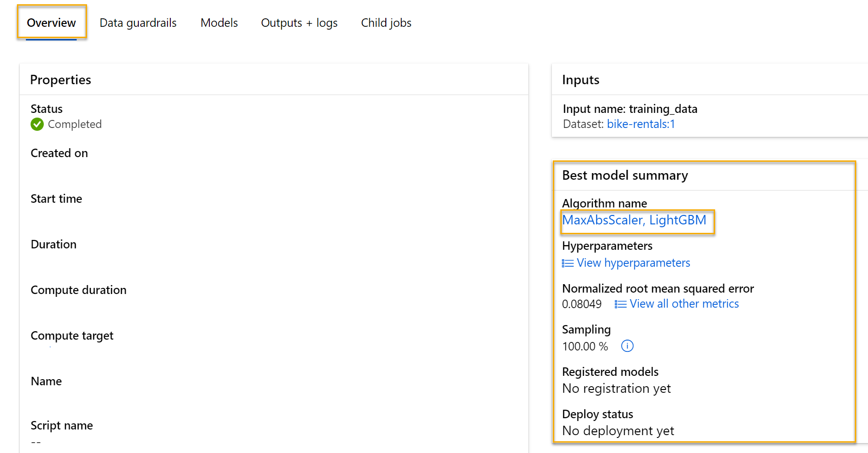Switch to the Data guardrails tab
This screenshot has height=453, width=868.
click(x=138, y=23)
